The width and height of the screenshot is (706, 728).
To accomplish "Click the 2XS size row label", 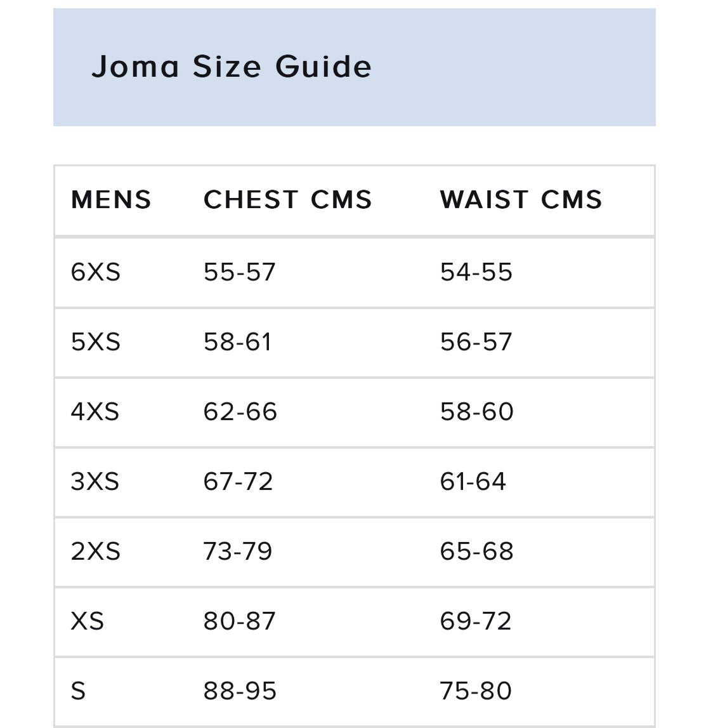I will click(96, 551).
